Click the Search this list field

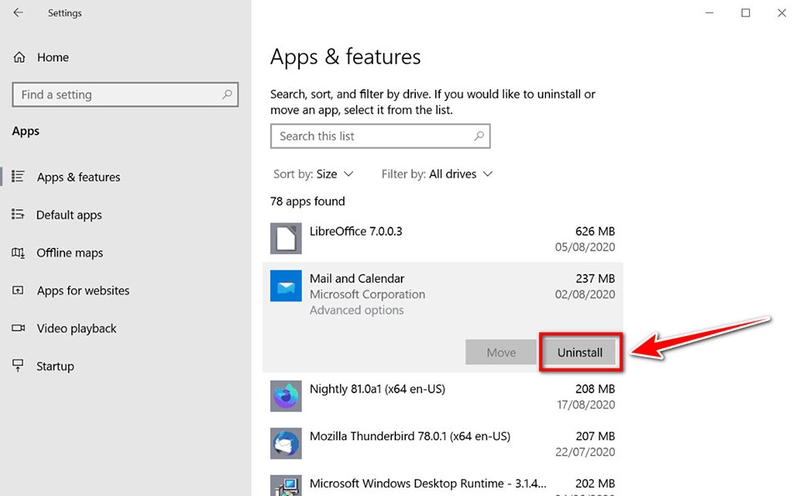(380, 136)
